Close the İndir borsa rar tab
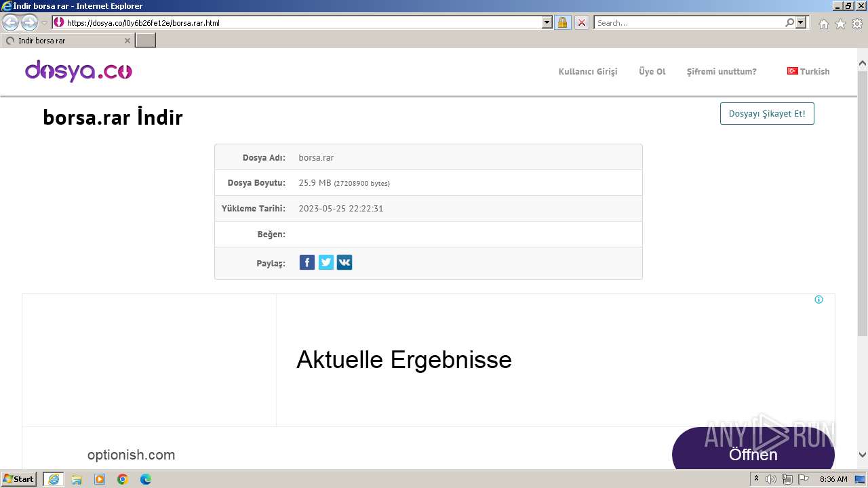 (x=127, y=41)
